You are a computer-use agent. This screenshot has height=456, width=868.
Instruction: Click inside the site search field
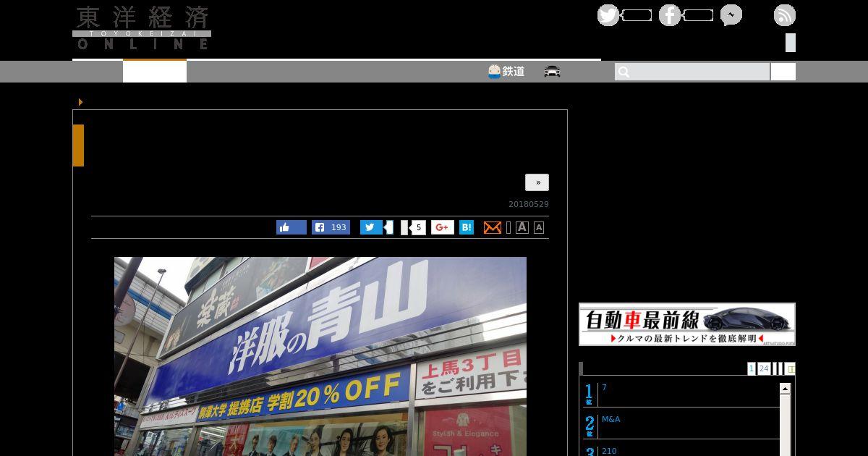click(x=692, y=72)
